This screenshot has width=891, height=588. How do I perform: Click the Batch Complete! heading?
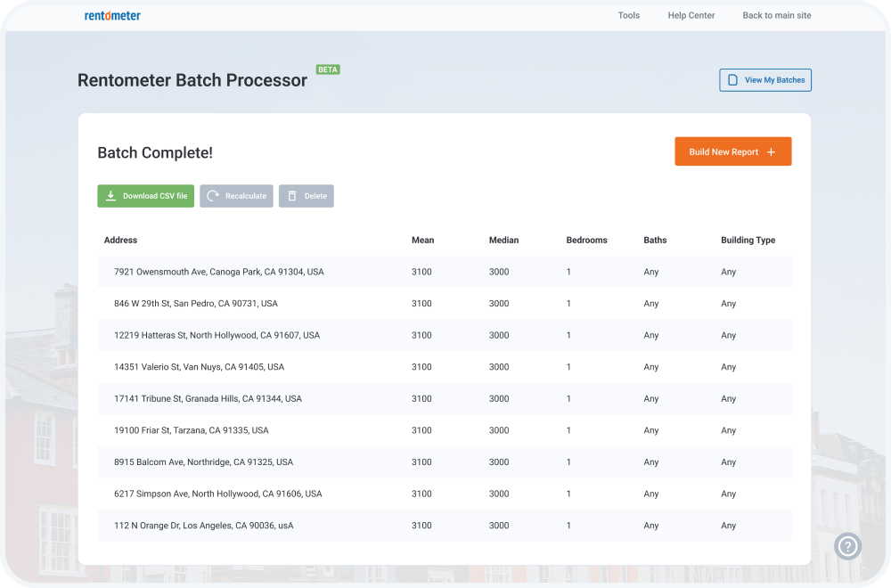155,153
